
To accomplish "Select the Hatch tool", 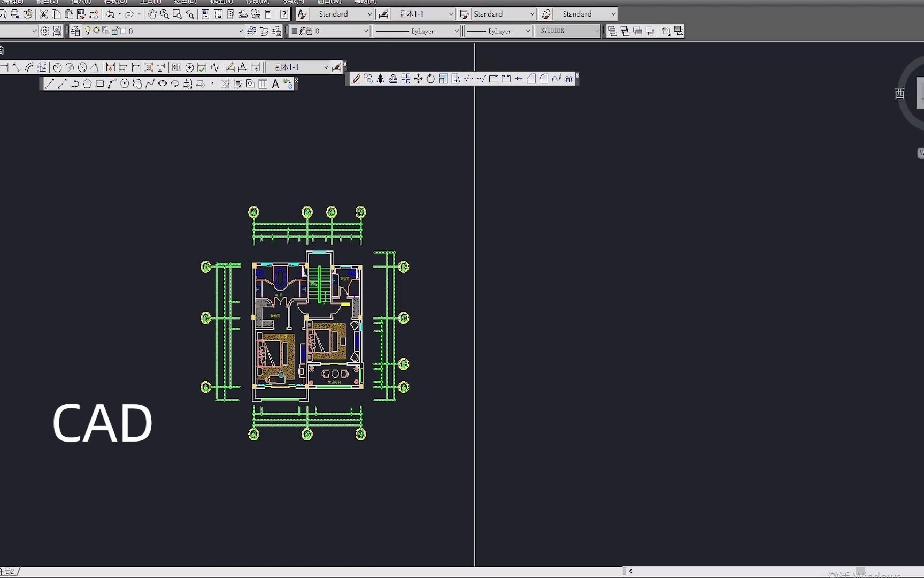I will [225, 83].
